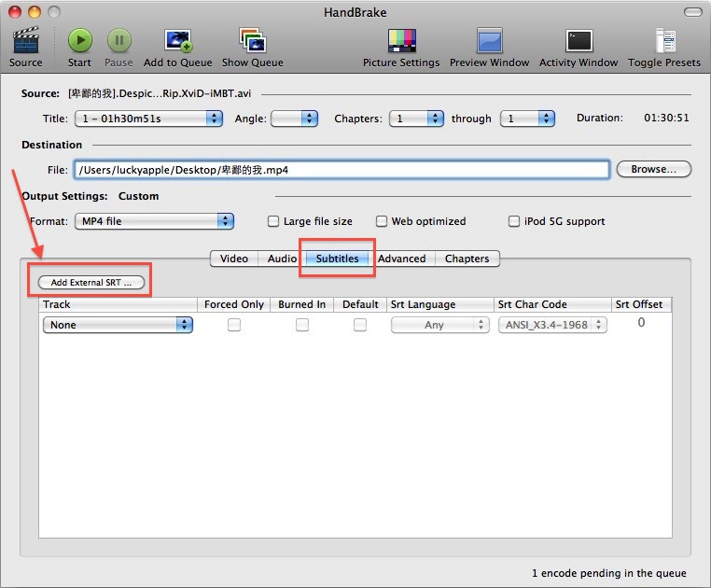The image size is (711, 588).
Task: Click the Track column header
Action: pyautogui.click(x=118, y=304)
